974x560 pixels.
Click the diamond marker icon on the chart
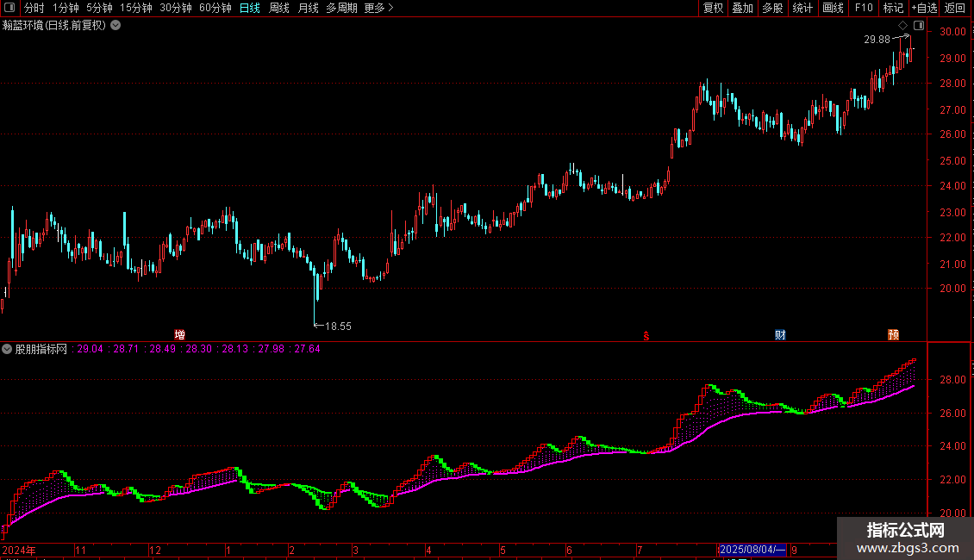903,26
